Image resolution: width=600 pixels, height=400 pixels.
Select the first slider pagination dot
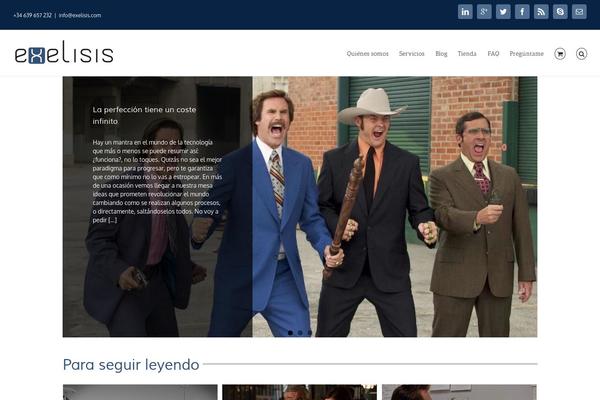[290, 333]
